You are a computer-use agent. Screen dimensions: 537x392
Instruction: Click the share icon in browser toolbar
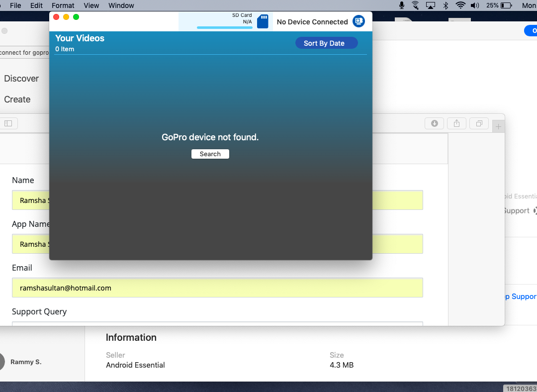456,123
